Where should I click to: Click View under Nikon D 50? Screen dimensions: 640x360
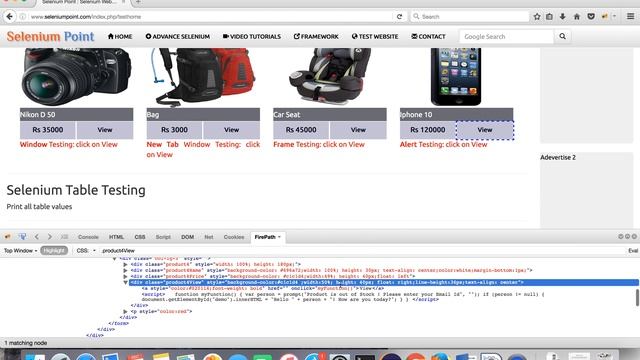click(105, 130)
